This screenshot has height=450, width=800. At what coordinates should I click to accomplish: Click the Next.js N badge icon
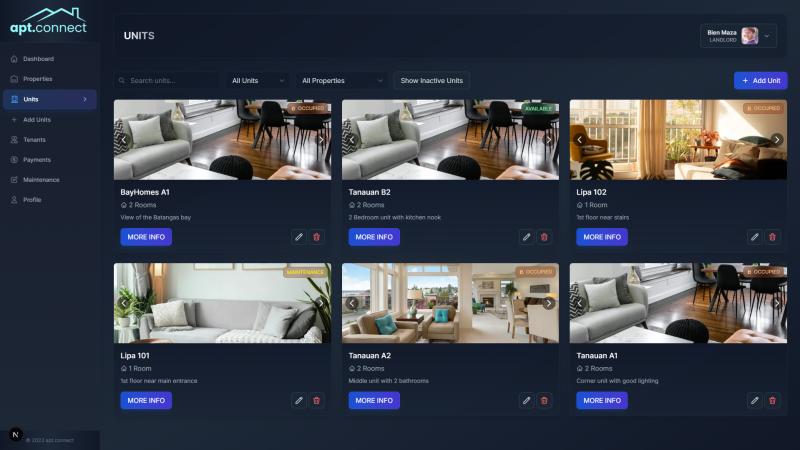(15, 435)
